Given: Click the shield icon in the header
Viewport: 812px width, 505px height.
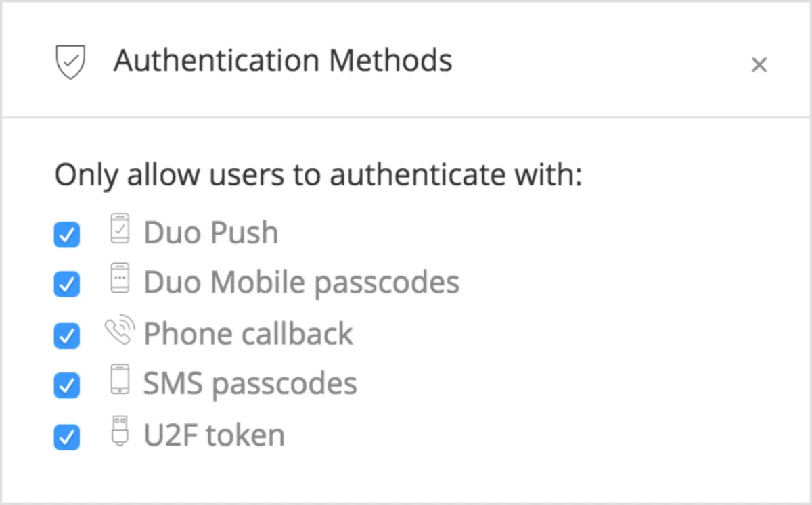Looking at the screenshot, I should pos(70,62).
